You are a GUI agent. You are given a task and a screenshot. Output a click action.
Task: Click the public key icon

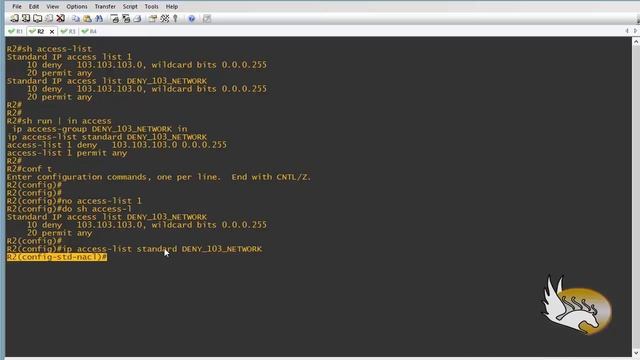[176, 18]
